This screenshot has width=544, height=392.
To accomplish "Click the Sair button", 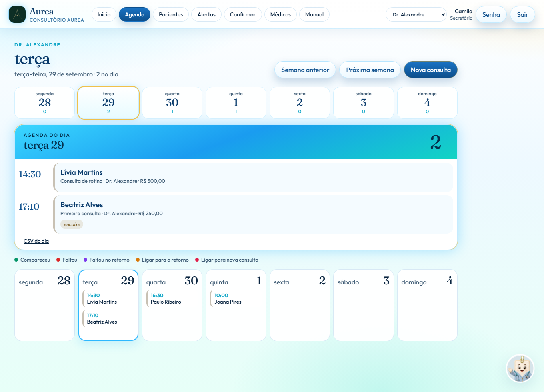I will click(x=522, y=14).
